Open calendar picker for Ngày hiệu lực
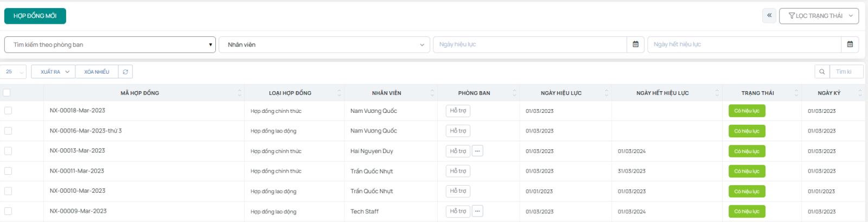This screenshot has height=222, width=868. [x=635, y=45]
